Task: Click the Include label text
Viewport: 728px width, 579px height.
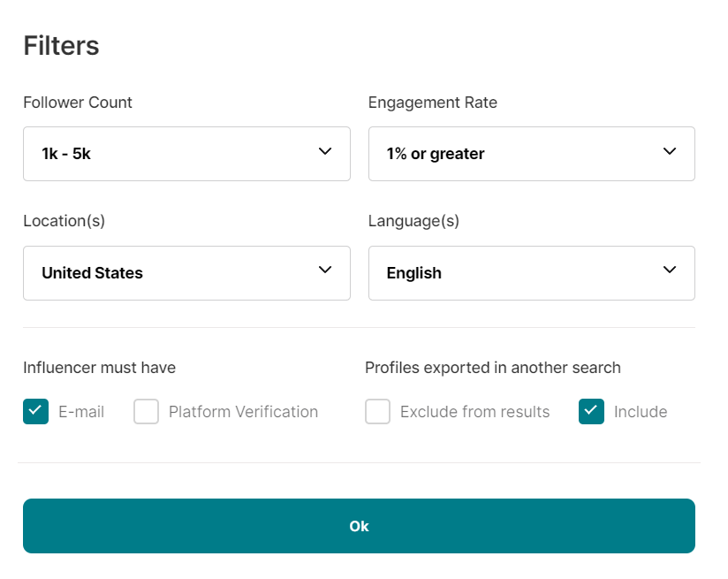Action: tap(641, 412)
